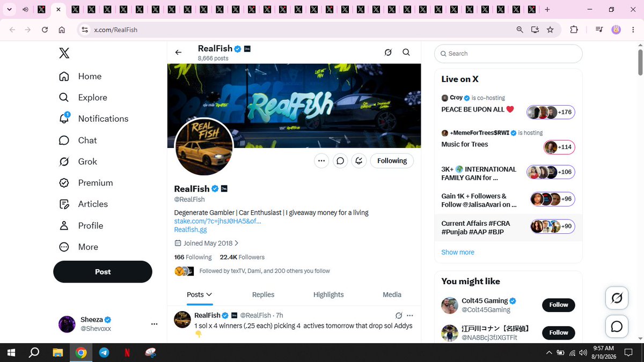Open the Chrome extensions puzzle icon

pos(574,29)
